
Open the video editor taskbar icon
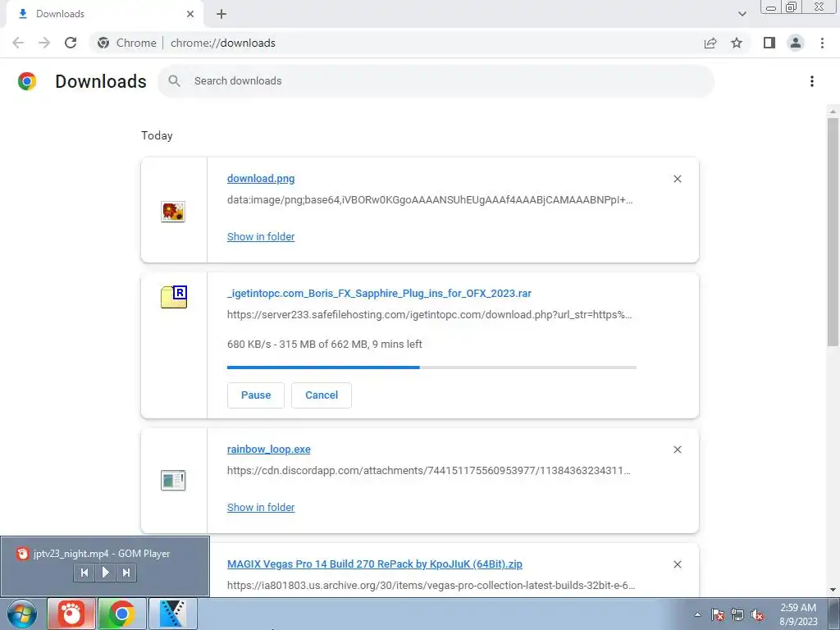[x=172, y=614]
